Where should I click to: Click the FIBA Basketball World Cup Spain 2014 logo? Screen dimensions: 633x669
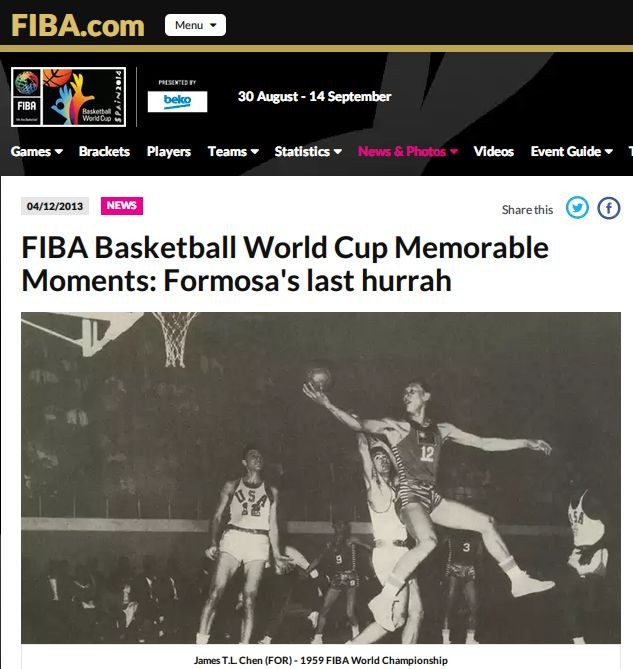[x=68, y=97]
